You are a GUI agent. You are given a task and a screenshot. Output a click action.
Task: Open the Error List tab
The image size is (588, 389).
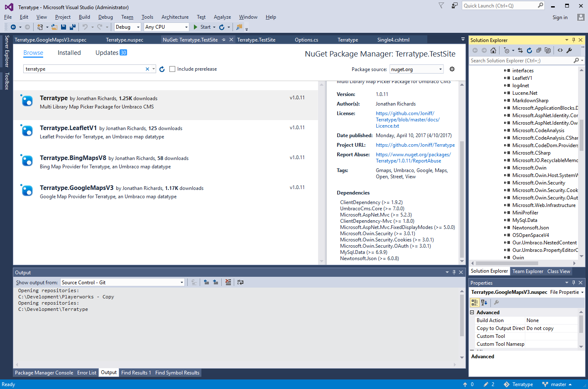click(87, 373)
